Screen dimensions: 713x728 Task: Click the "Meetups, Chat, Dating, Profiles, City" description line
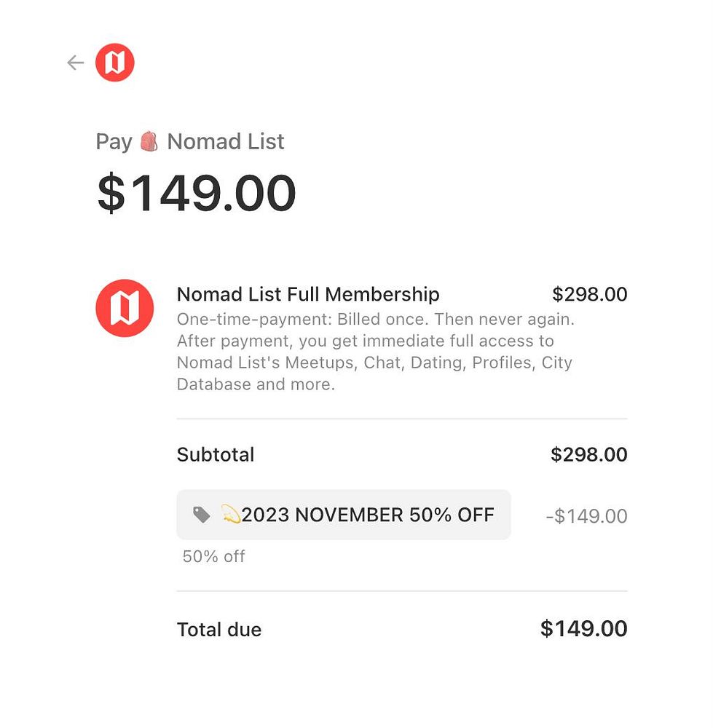click(374, 363)
